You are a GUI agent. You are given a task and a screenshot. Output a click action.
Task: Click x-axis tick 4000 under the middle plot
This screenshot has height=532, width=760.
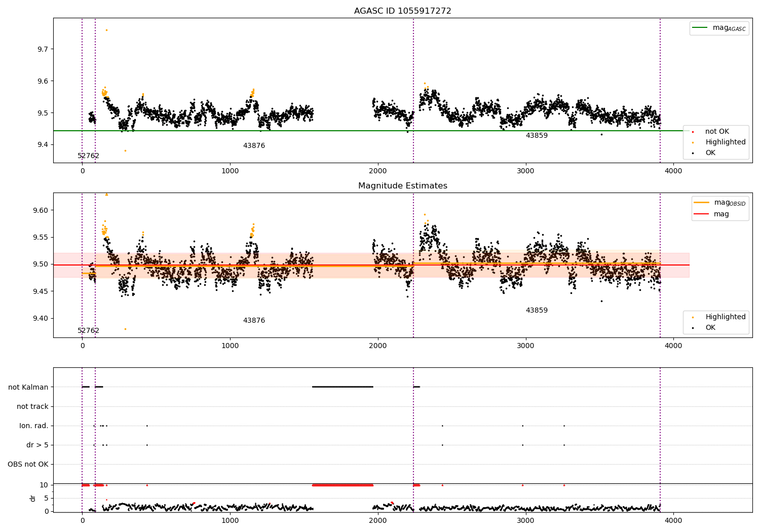pos(673,346)
